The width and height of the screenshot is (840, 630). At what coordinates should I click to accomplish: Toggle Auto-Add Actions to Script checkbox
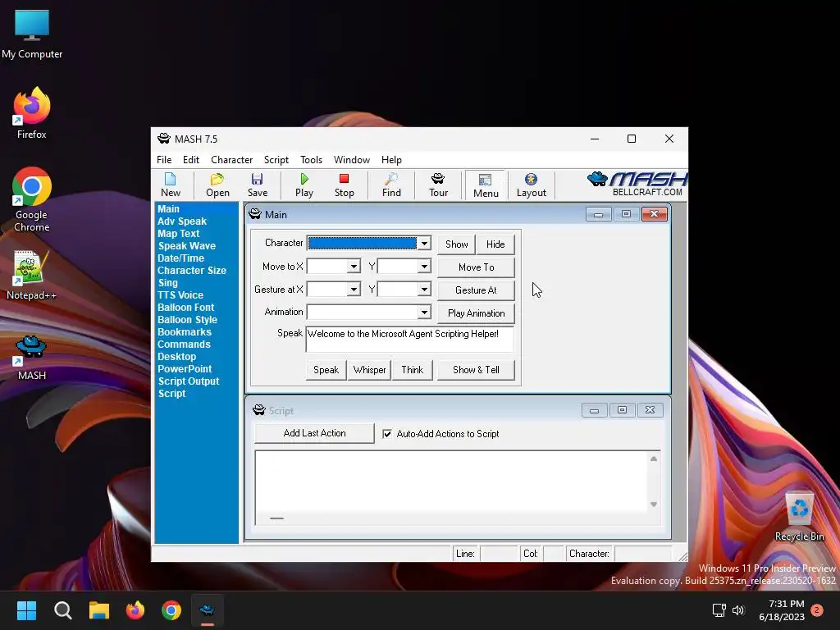387,434
